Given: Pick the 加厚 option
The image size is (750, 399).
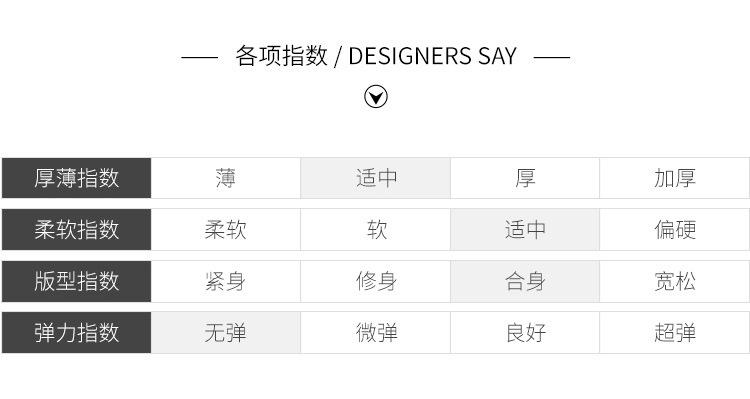Looking at the screenshot, I should tap(674, 178).
